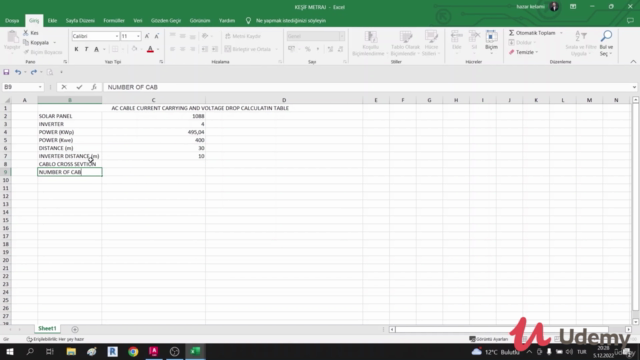This screenshot has height=360, width=640.
Task: Customize quick access toolbar dropdown
Action: [x=61, y=72]
